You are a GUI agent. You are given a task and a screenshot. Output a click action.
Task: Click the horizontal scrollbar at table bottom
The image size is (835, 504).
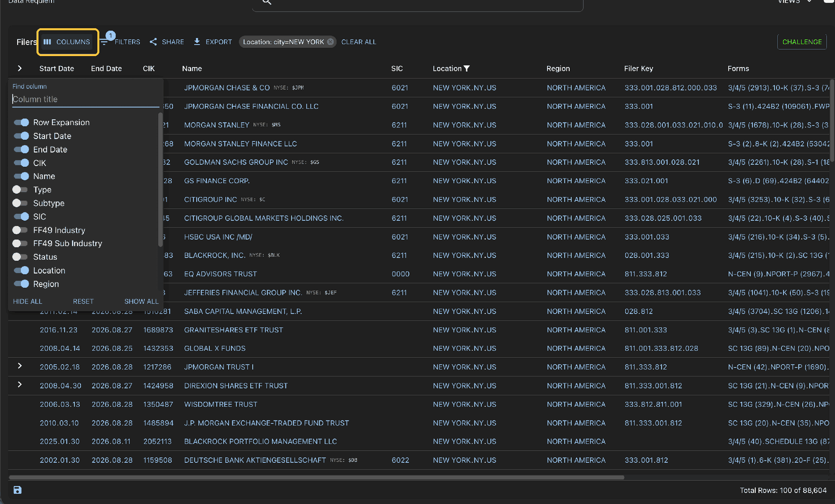pyautogui.click(x=316, y=477)
